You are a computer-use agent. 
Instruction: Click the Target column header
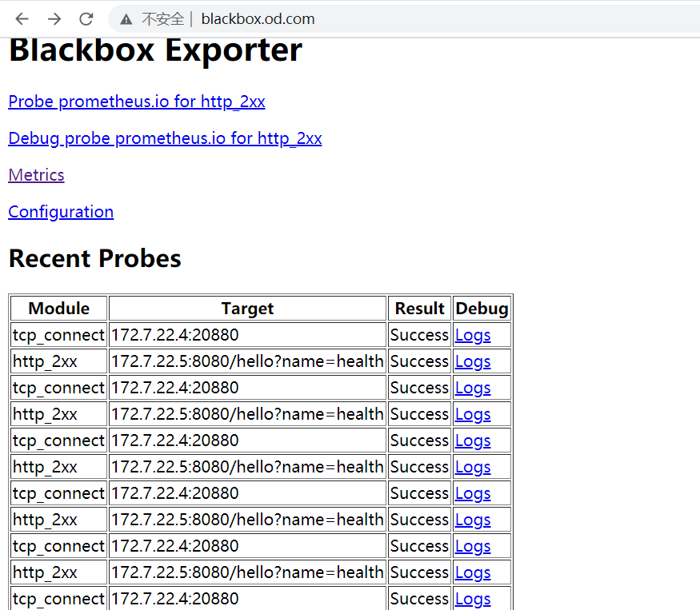(247, 309)
